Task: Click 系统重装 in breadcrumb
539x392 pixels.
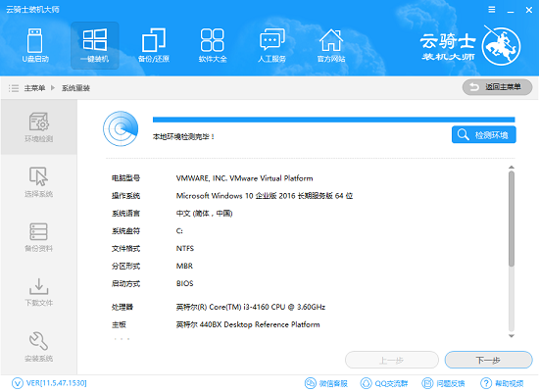Action: 75,88
